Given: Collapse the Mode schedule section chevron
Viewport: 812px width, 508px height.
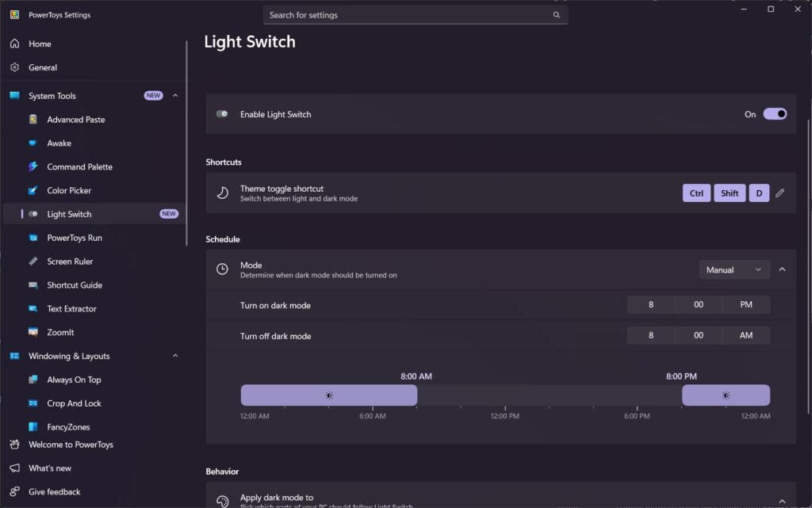Looking at the screenshot, I should pyautogui.click(x=782, y=270).
